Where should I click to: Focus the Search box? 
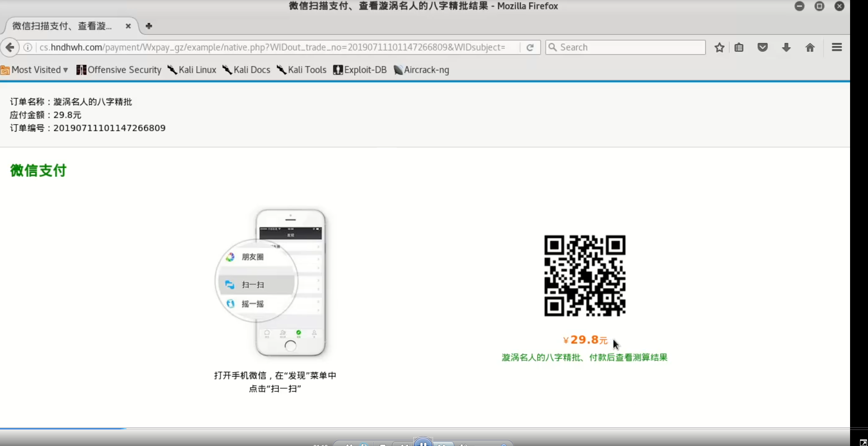[x=626, y=47]
